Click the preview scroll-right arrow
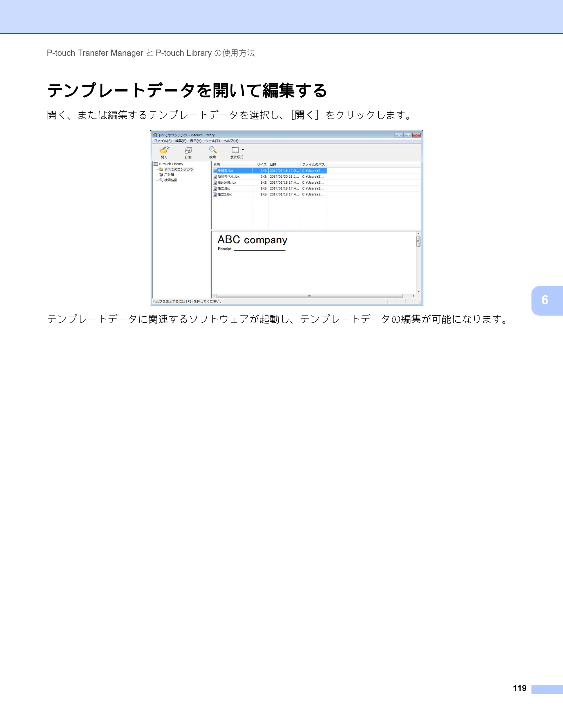The width and height of the screenshot is (563, 728). (x=414, y=296)
